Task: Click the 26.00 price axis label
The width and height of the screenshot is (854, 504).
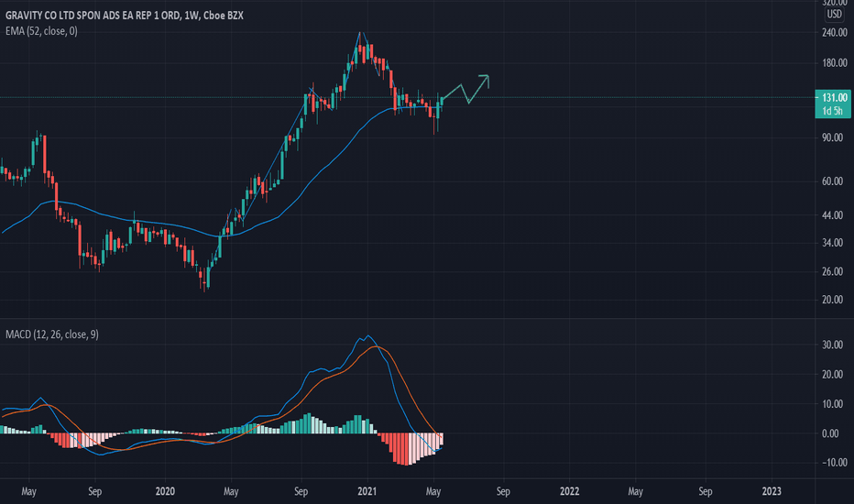Action: [833, 272]
